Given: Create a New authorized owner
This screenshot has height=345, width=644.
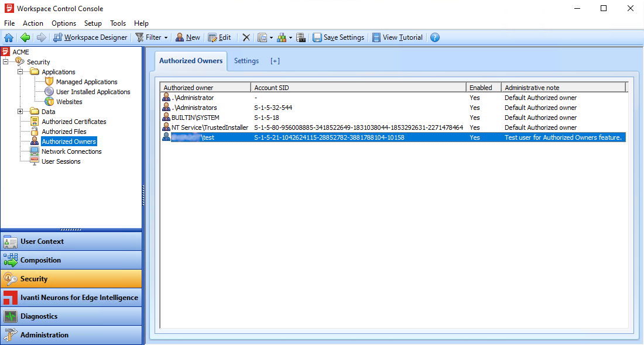Looking at the screenshot, I should coord(188,38).
